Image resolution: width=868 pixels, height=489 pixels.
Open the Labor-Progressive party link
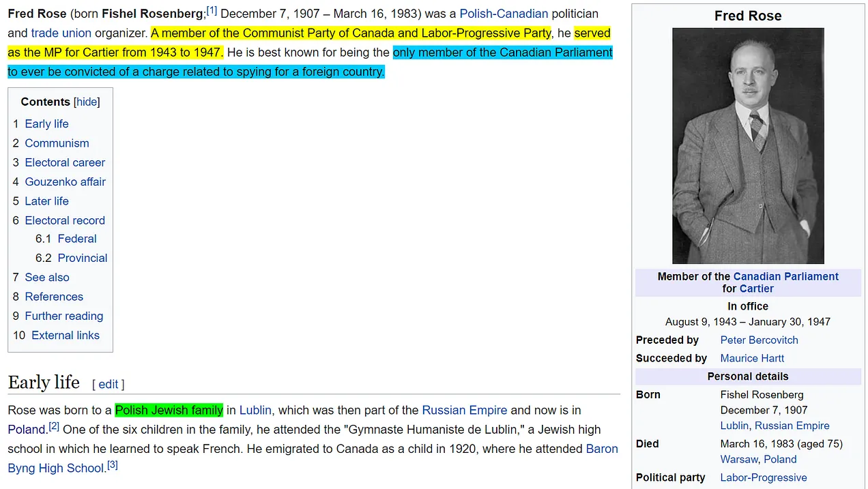[763, 477]
